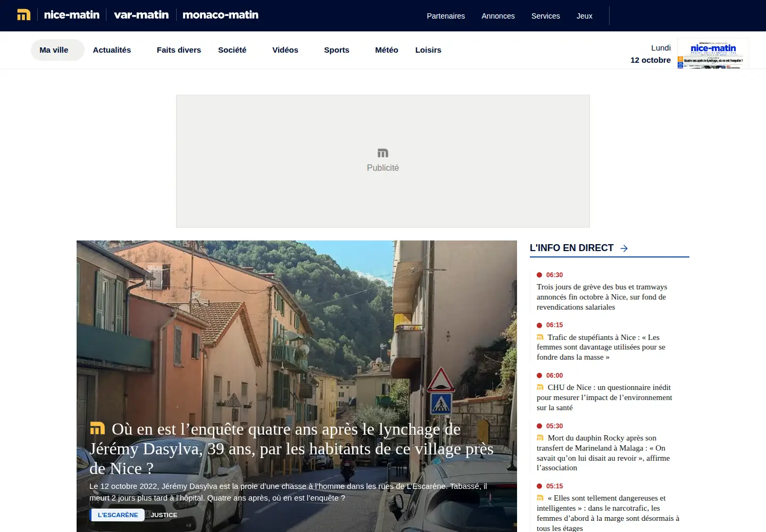This screenshot has height=532, width=766.
Task: Go to the Faits divers section
Action: pos(179,50)
